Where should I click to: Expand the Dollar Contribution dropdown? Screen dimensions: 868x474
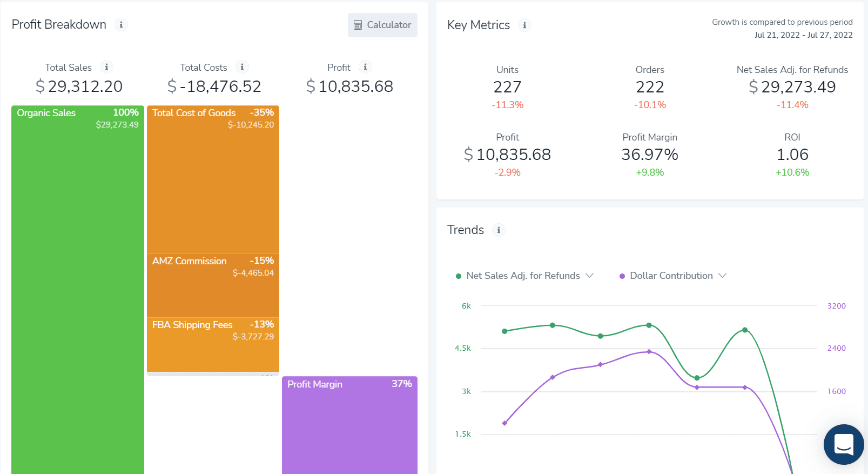click(x=722, y=276)
